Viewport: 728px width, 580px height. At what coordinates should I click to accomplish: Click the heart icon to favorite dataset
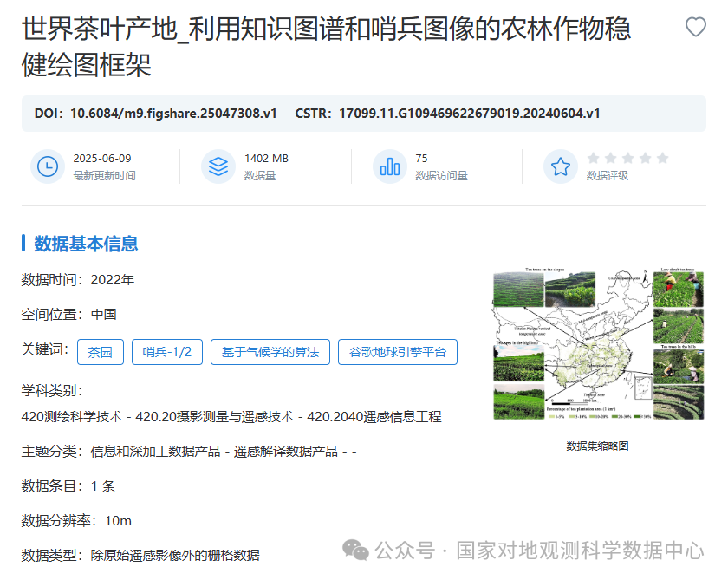pos(695,28)
